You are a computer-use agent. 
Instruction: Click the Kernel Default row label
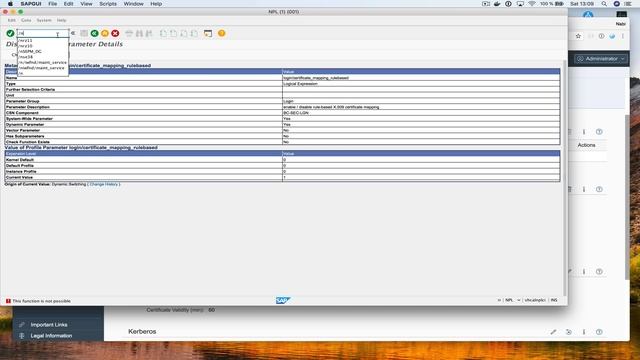(20, 160)
